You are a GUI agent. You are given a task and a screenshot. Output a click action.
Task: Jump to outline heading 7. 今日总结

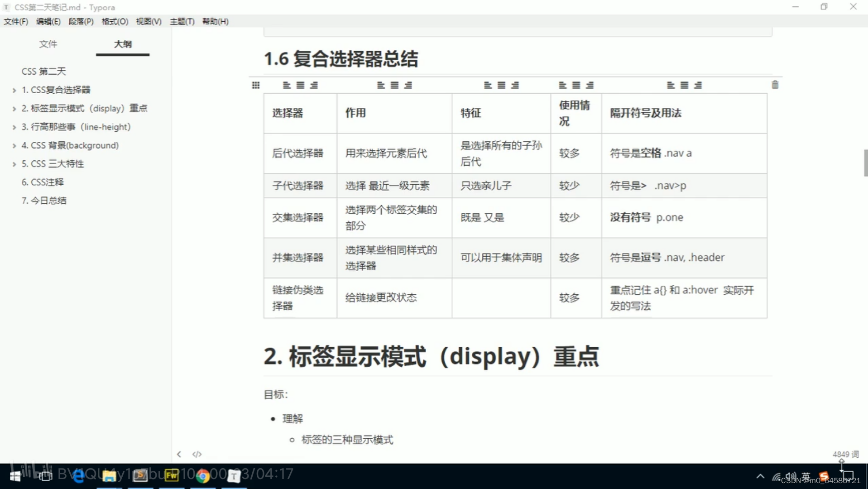pyautogui.click(x=44, y=201)
